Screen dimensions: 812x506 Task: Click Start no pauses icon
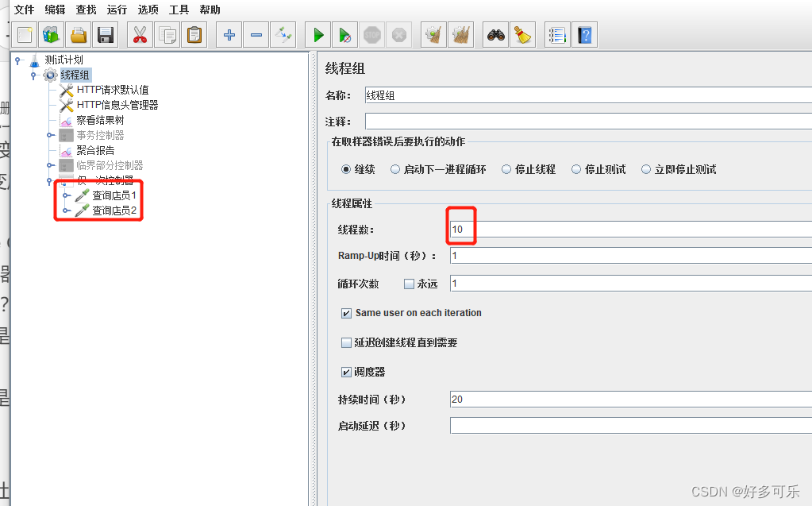pyautogui.click(x=345, y=35)
